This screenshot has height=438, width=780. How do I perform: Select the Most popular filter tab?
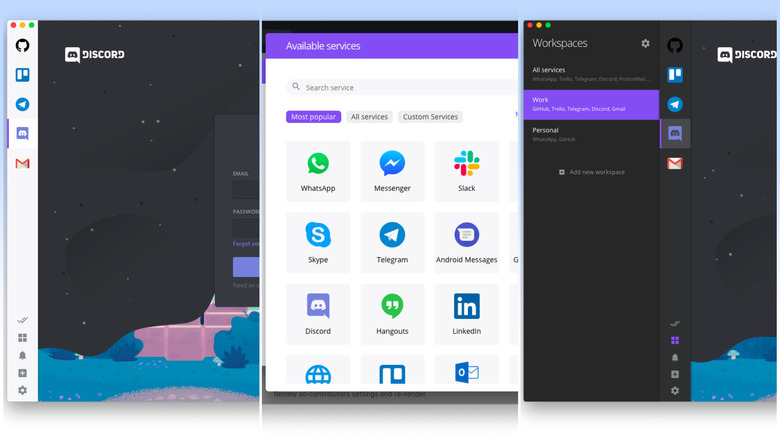coord(313,117)
